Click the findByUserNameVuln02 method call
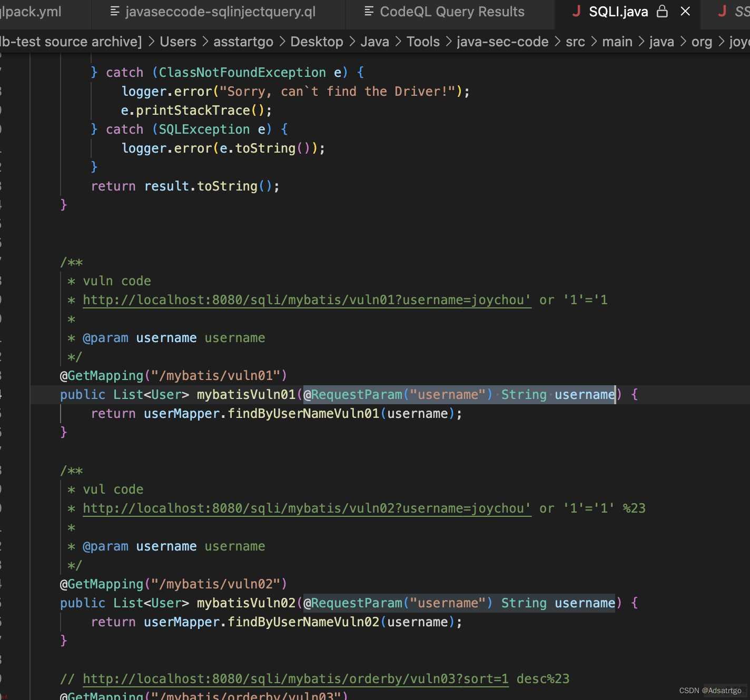 (303, 622)
